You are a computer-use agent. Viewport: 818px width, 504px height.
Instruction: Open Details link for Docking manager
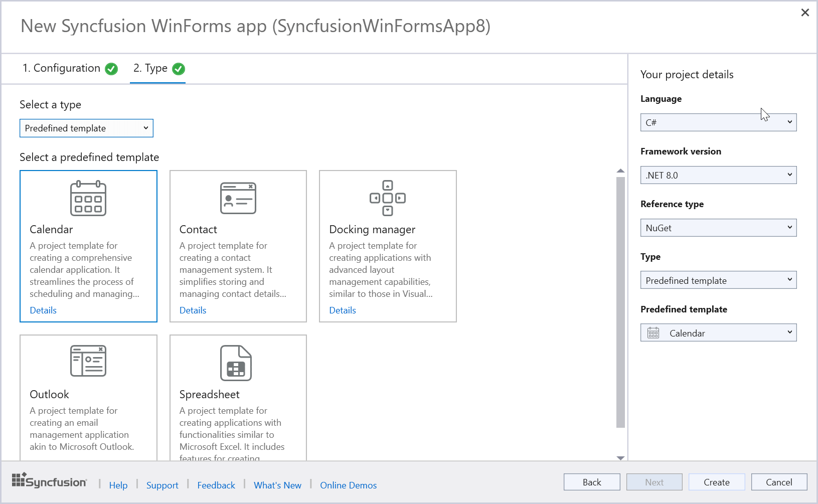(x=343, y=310)
